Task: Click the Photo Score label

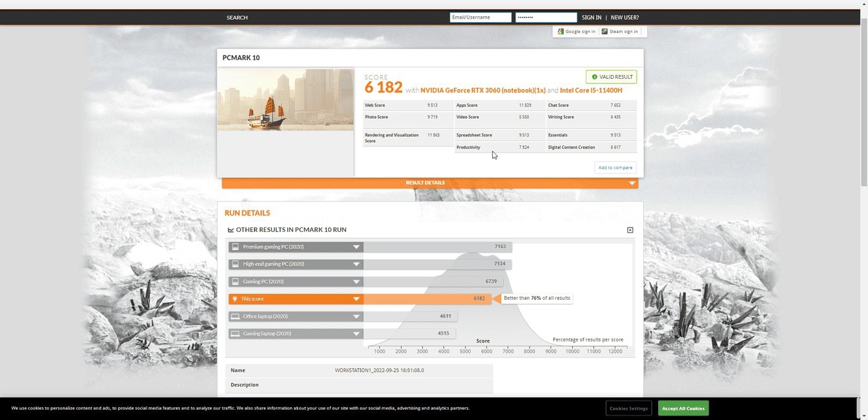Action: (x=377, y=117)
